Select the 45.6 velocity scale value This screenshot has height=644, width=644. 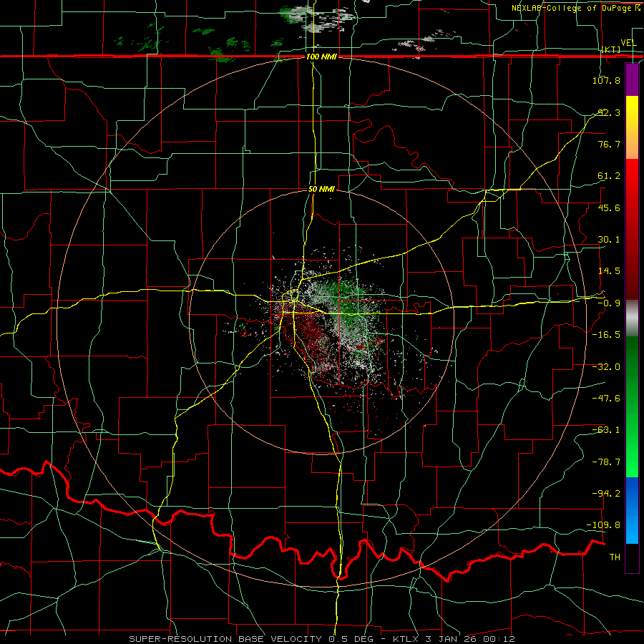[609, 208]
